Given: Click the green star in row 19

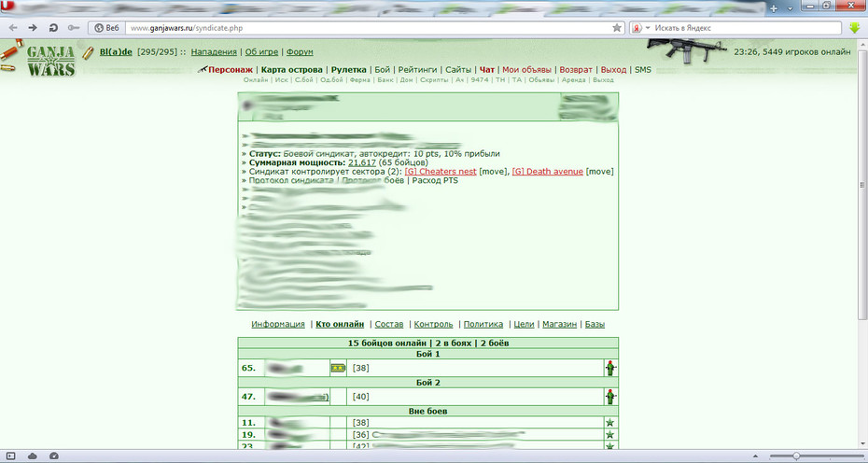Looking at the screenshot, I should pos(610,435).
